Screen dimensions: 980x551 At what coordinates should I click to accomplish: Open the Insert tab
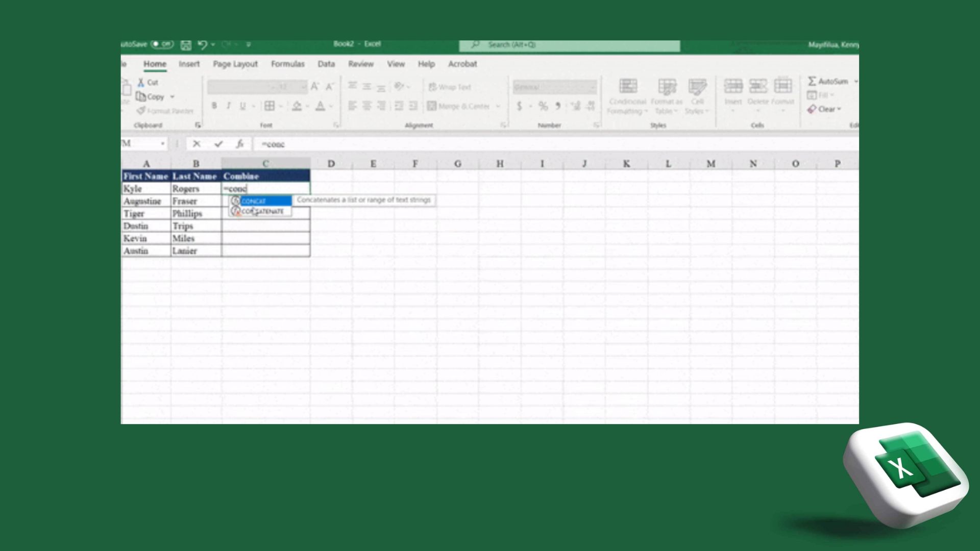tap(189, 64)
